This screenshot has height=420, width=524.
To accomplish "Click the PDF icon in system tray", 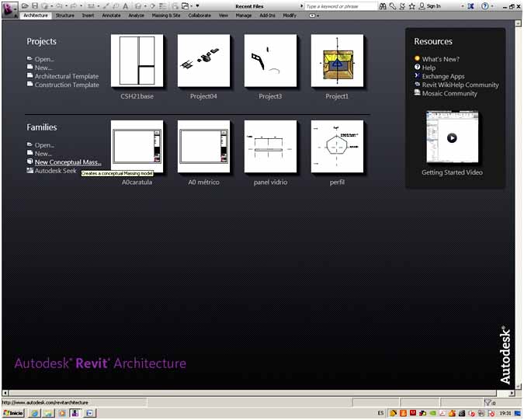I will point(442,413).
